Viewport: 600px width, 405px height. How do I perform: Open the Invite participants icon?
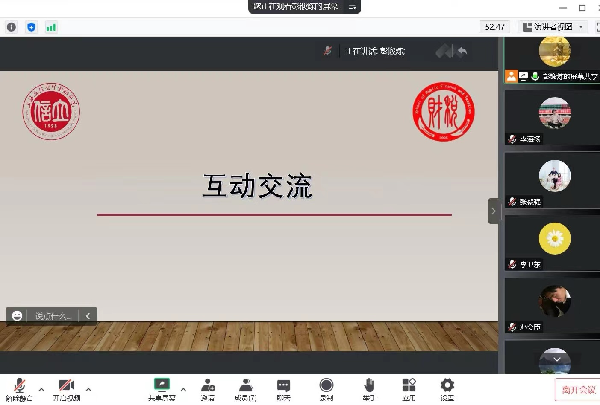pyautogui.click(x=207, y=387)
